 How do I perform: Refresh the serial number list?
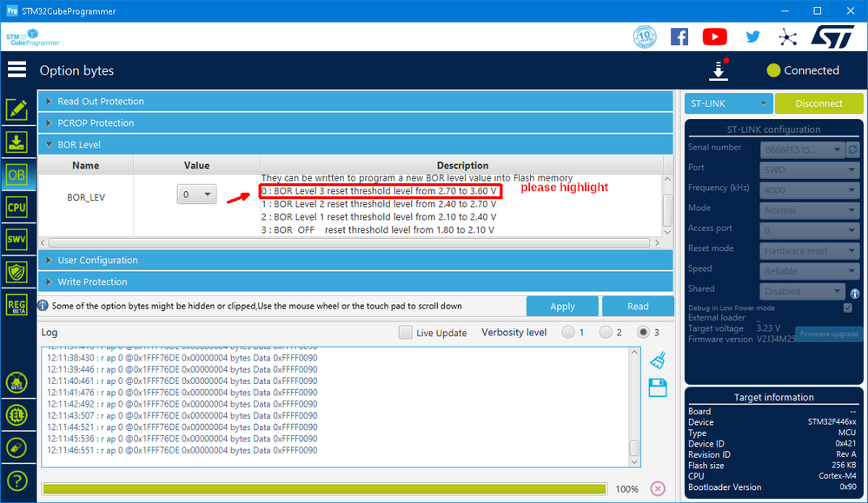(x=853, y=149)
